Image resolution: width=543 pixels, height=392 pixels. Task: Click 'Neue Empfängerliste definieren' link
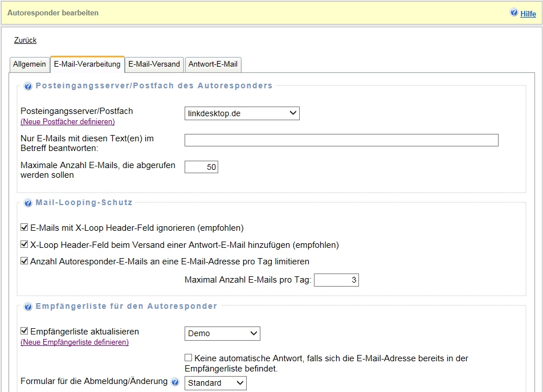75,342
